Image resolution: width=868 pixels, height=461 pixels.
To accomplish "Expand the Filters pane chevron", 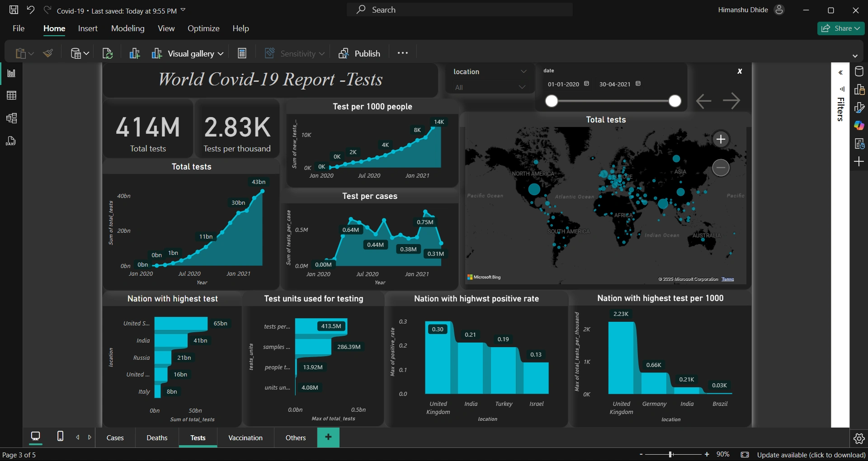I will [840, 72].
